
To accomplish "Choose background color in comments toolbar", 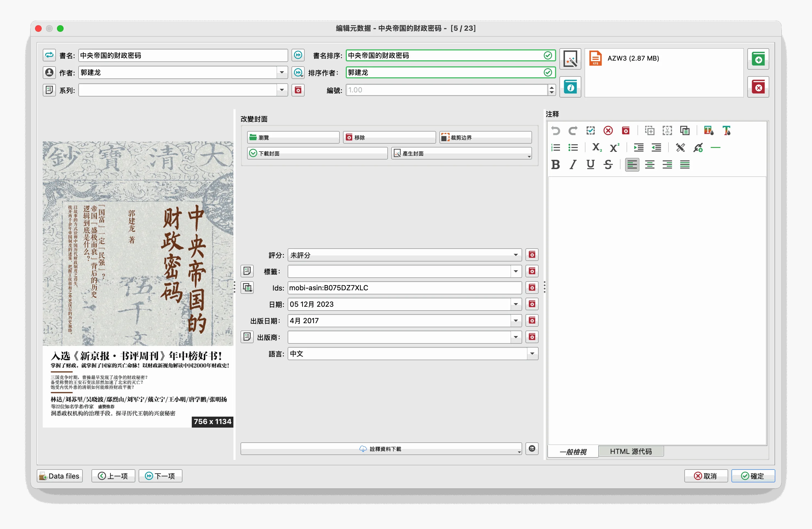I will click(x=709, y=131).
